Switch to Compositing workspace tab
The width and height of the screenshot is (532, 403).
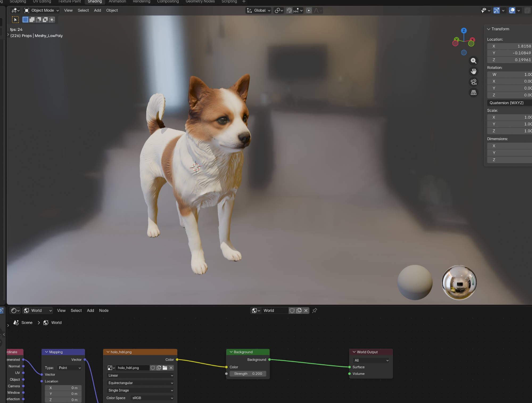click(168, 2)
